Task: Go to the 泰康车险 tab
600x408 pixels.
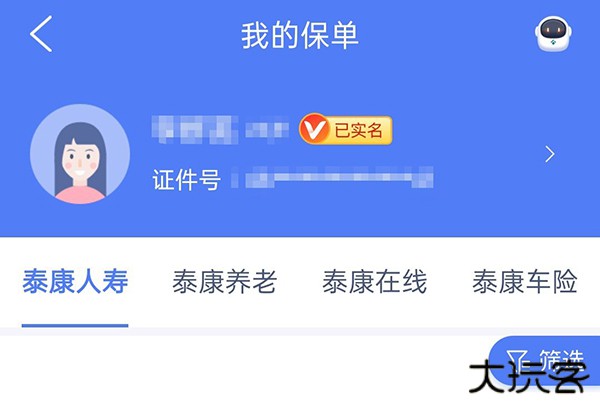Action: coord(525,281)
